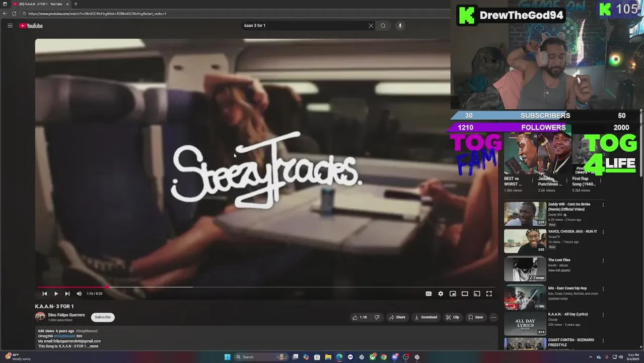Show hidden system tray icons
The height and width of the screenshot is (363, 644).
pyautogui.click(x=592, y=357)
